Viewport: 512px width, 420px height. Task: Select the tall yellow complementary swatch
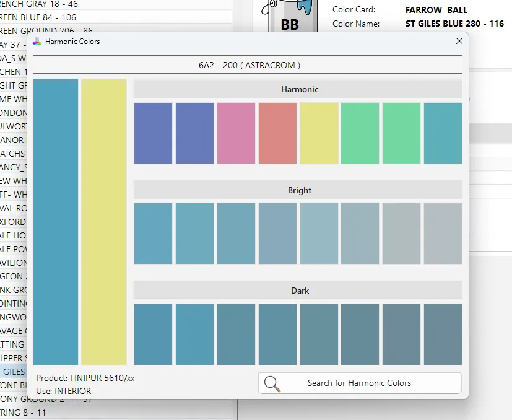[x=104, y=222]
